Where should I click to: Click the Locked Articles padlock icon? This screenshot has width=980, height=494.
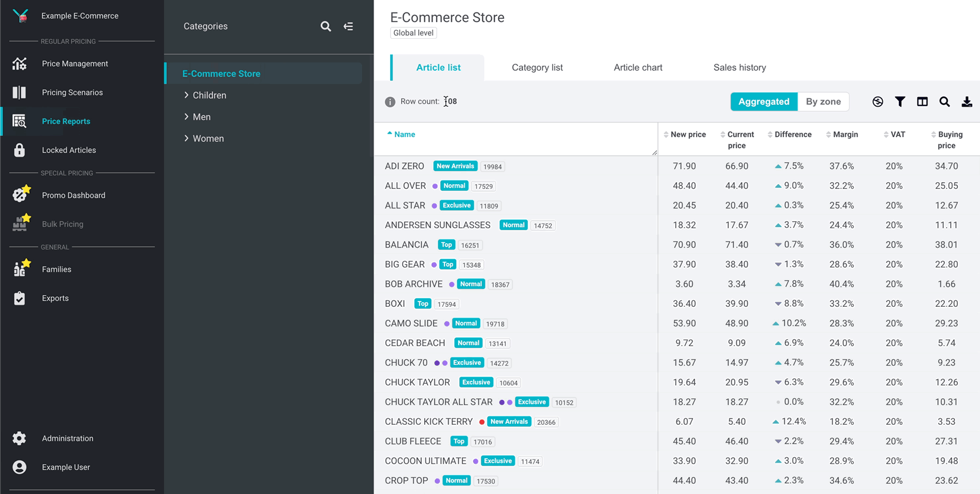tap(19, 150)
